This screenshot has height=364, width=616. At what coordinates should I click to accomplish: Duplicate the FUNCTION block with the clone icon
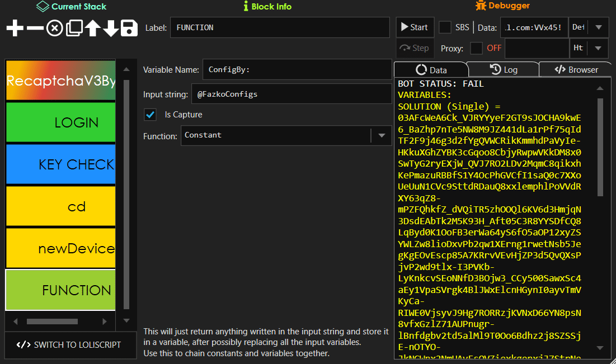[73, 27]
